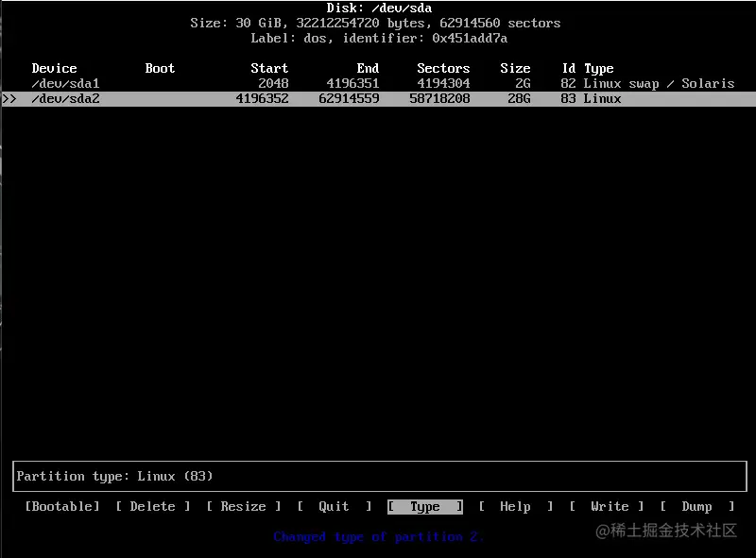Select the /dev/sda1 partition row

pos(378,83)
